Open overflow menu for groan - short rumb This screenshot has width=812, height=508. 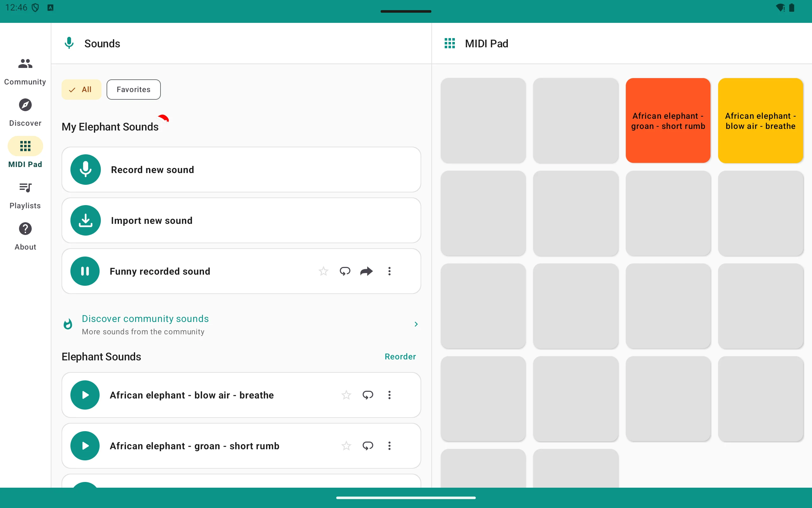coord(389,445)
